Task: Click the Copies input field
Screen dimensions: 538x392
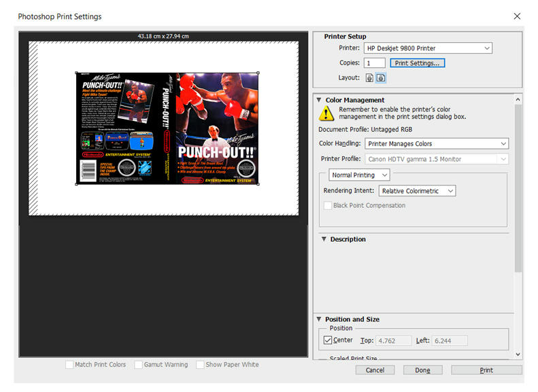Action: tap(375, 63)
